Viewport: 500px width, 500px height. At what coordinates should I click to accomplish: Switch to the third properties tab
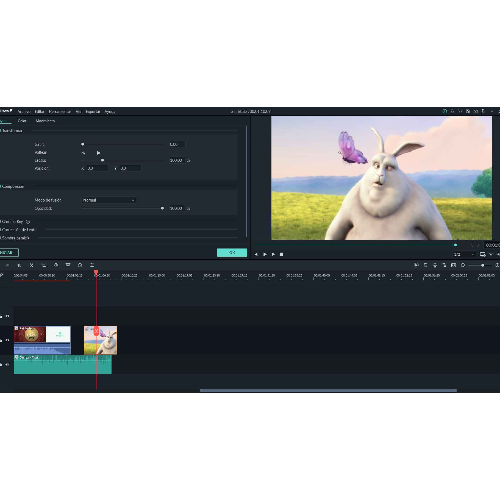click(45, 120)
